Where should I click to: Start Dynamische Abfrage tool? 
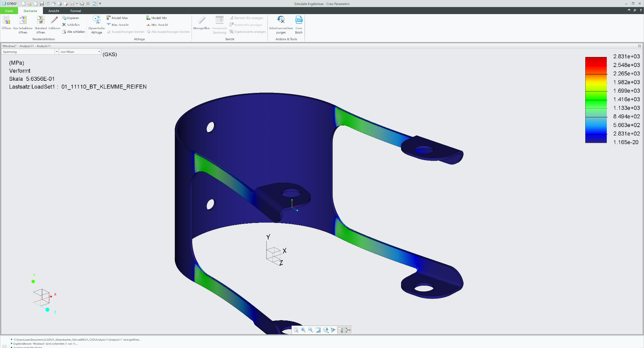click(x=97, y=24)
